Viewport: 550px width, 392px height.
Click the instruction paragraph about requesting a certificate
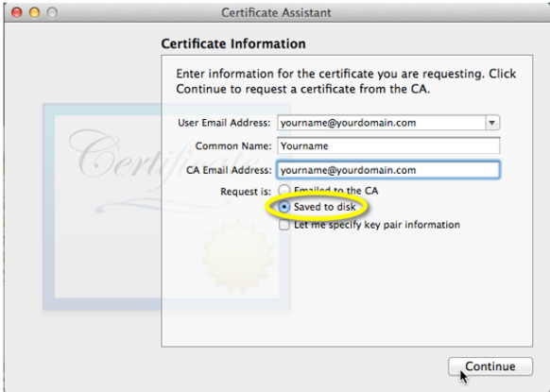pyautogui.click(x=346, y=81)
